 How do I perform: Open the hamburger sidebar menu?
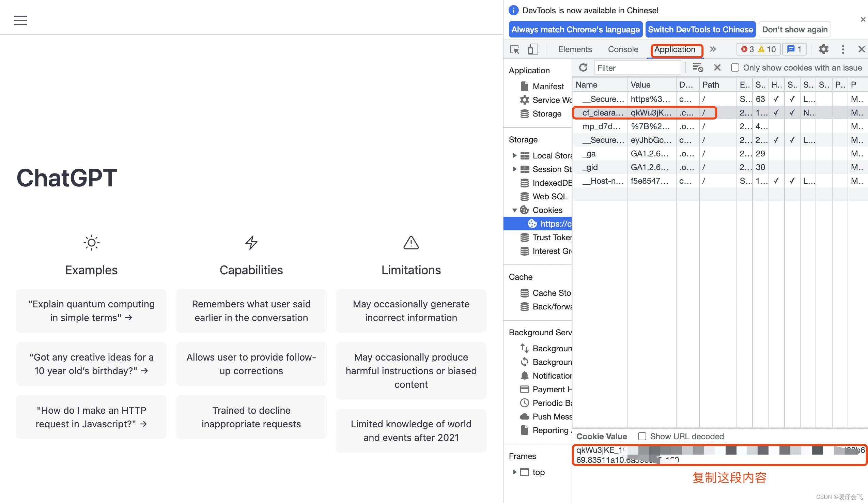tap(20, 20)
